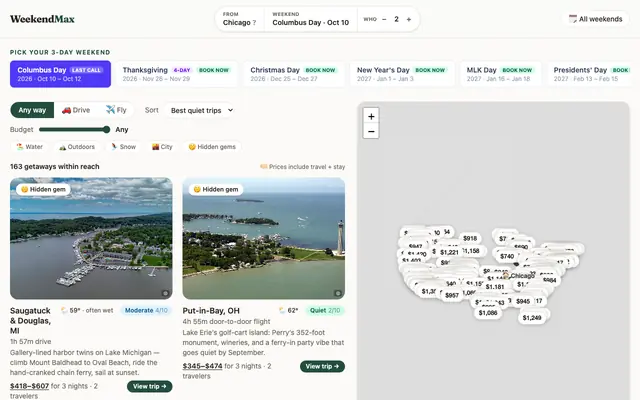Toggle the Water filter chip
Image resolution: width=640 pixels, height=400 pixels.
(x=29, y=147)
